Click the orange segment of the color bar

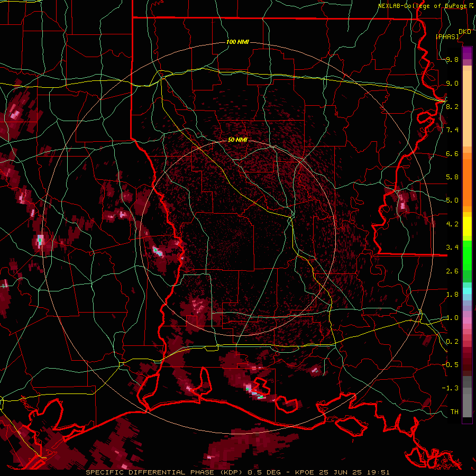click(x=467, y=182)
